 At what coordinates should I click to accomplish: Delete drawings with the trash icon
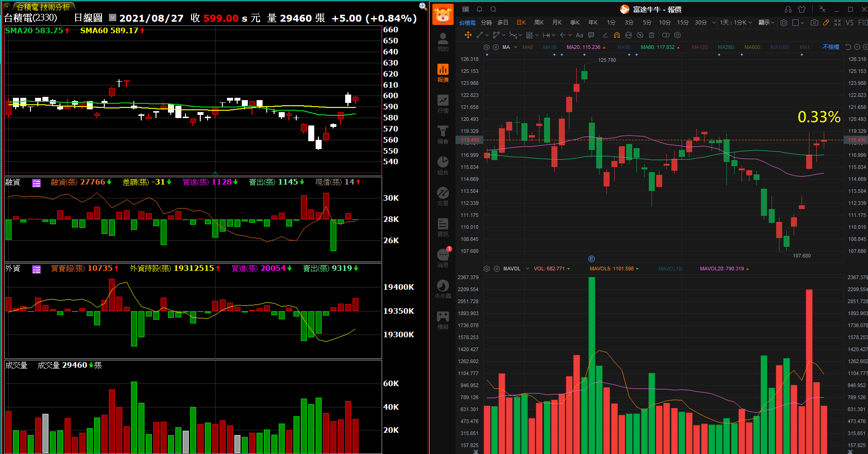tap(652, 35)
